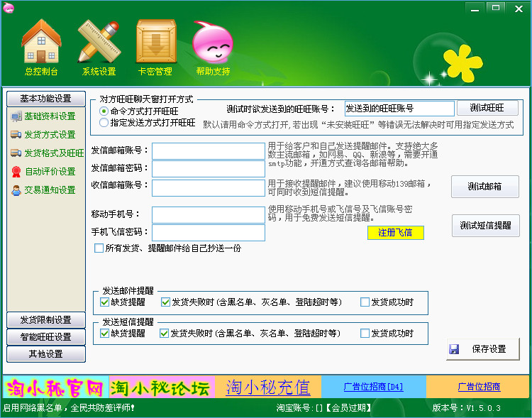
Task: Open 交易通知设置 in sidebar
Action: point(50,190)
